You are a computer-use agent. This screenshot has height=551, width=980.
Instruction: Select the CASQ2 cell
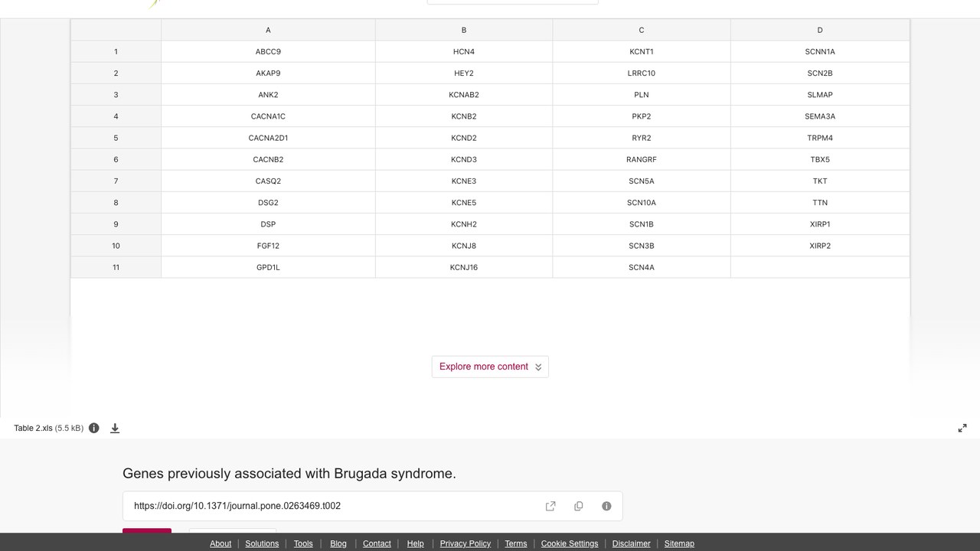(x=268, y=181)
